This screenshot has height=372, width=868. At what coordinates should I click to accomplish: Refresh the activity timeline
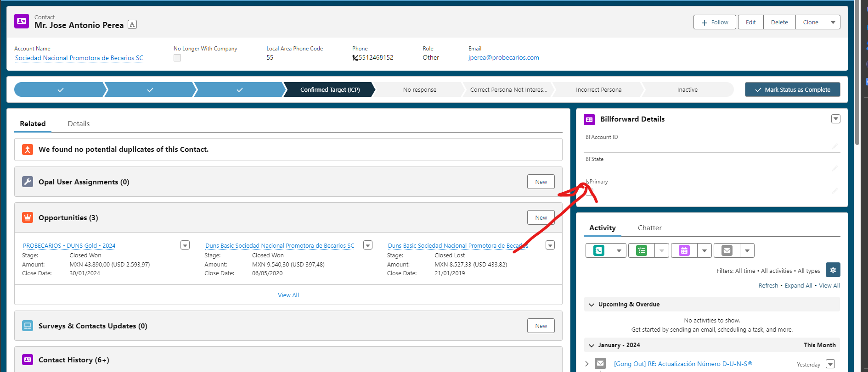point(768,285)
